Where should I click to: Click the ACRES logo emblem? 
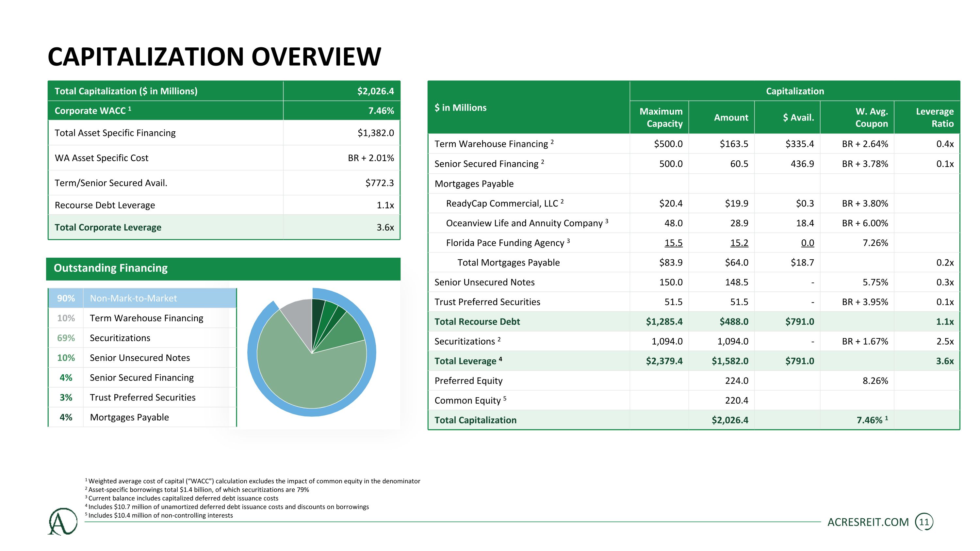coord(62,521)
